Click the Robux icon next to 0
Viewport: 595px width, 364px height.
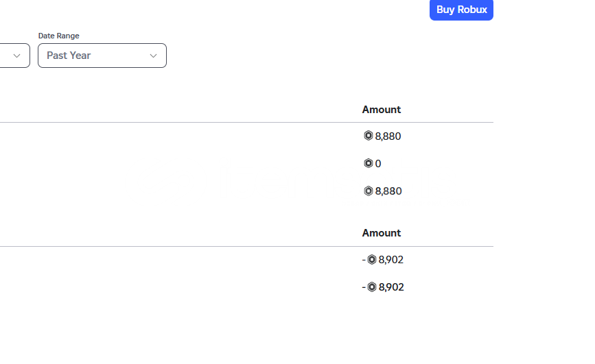click(x=368, y=163)
